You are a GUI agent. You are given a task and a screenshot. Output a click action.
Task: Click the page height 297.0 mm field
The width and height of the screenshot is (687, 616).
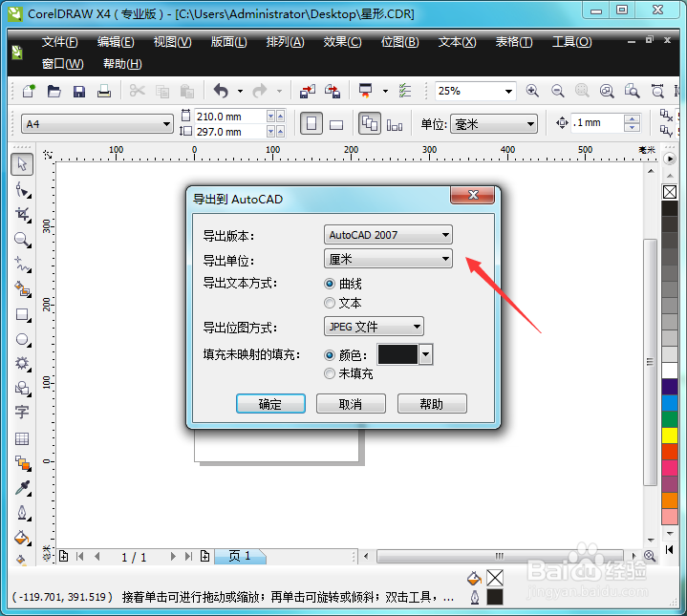point(231,132)
